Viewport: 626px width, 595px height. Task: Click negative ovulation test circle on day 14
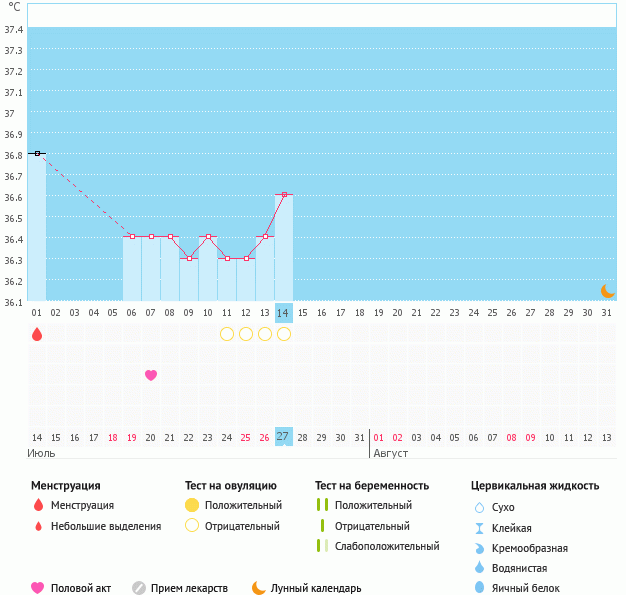coord(284,334)
